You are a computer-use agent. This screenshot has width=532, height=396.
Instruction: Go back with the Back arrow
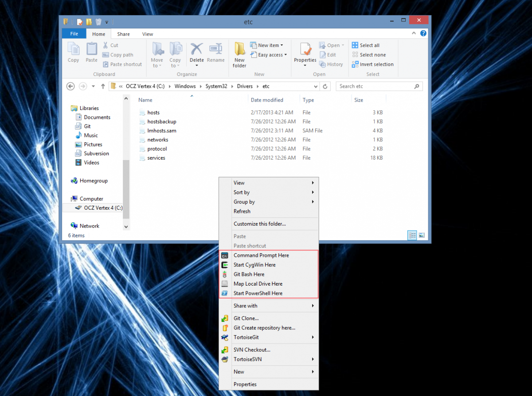pyautogui.click(x=70, y=86)
